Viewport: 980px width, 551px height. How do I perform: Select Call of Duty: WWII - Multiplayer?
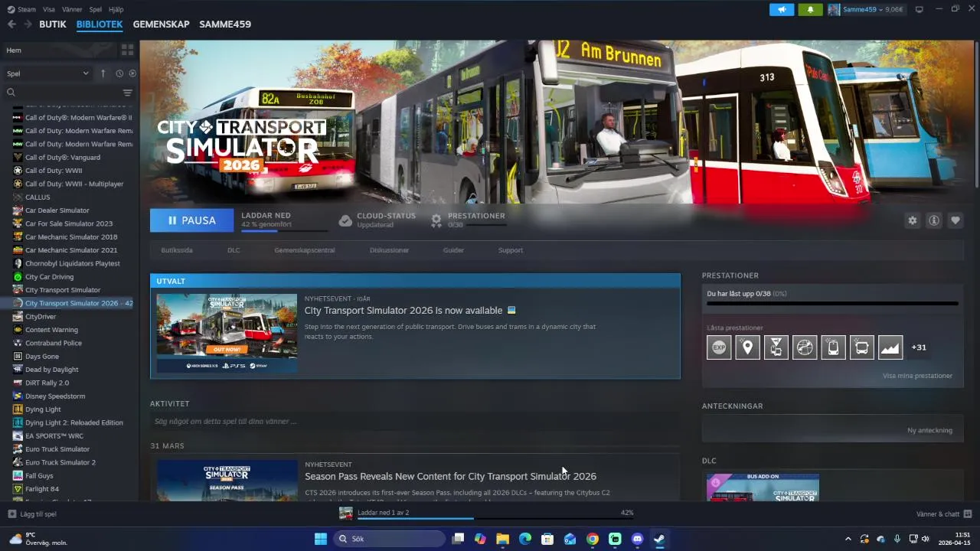coord(74,184)
